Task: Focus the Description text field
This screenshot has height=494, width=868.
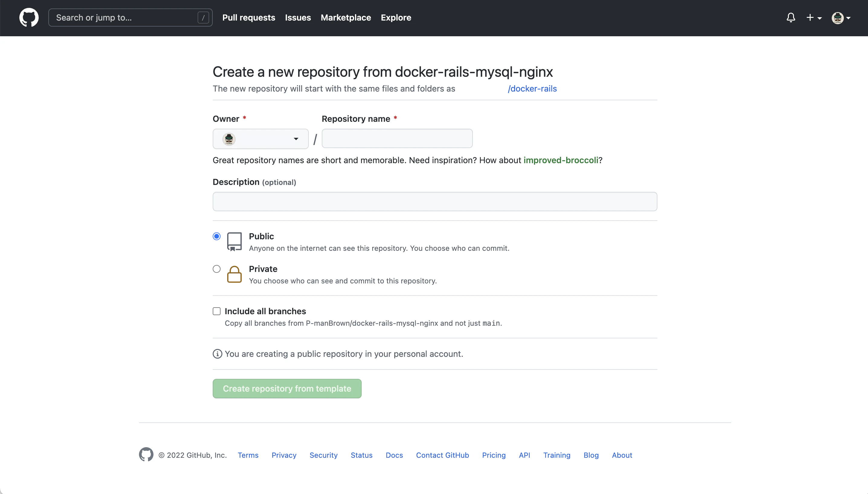Action: tap(435, 202)
